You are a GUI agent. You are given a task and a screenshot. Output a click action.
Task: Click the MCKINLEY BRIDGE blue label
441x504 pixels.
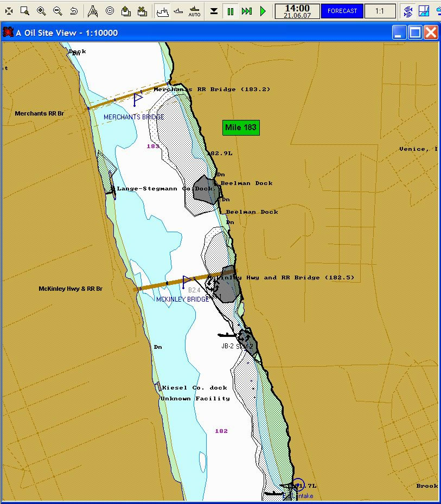(x=183, y=299)
